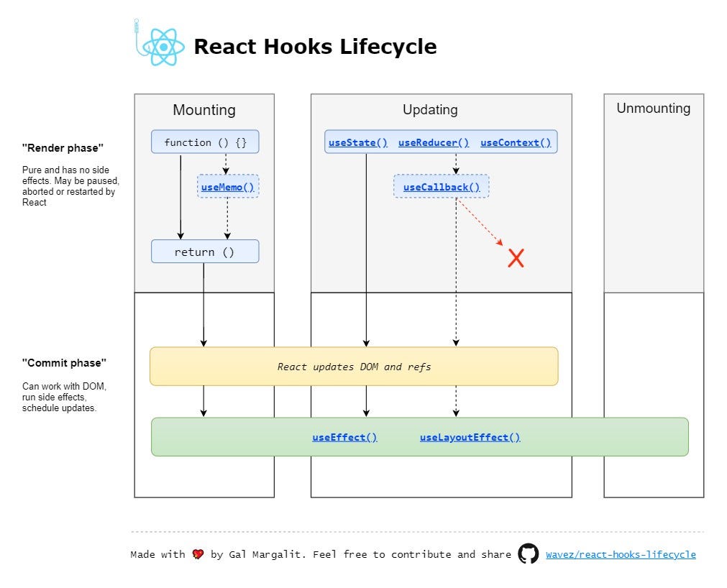This screenshot has width=727, height=588.
Task: Open the useReducer() link
Action: point(434,143)
